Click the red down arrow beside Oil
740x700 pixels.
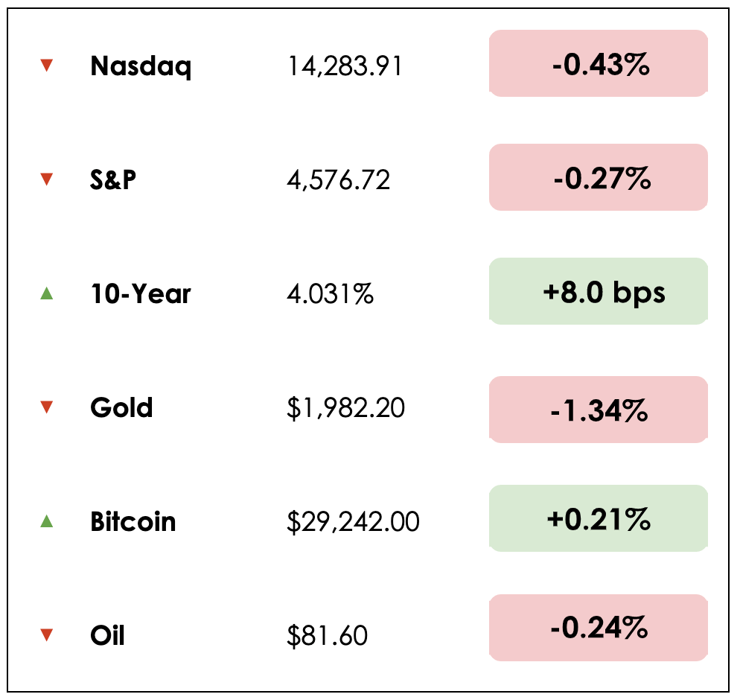tap(47, 635)
